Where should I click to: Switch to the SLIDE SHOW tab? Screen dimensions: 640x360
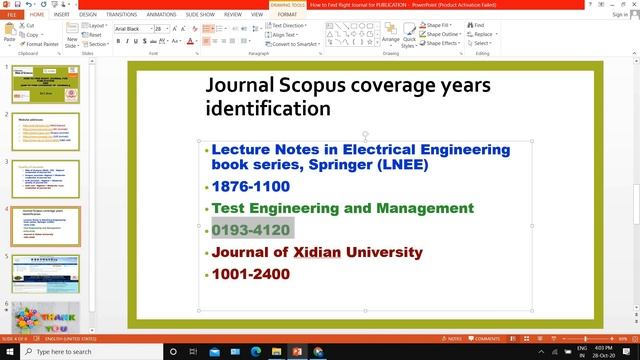(x=200, y=14)
